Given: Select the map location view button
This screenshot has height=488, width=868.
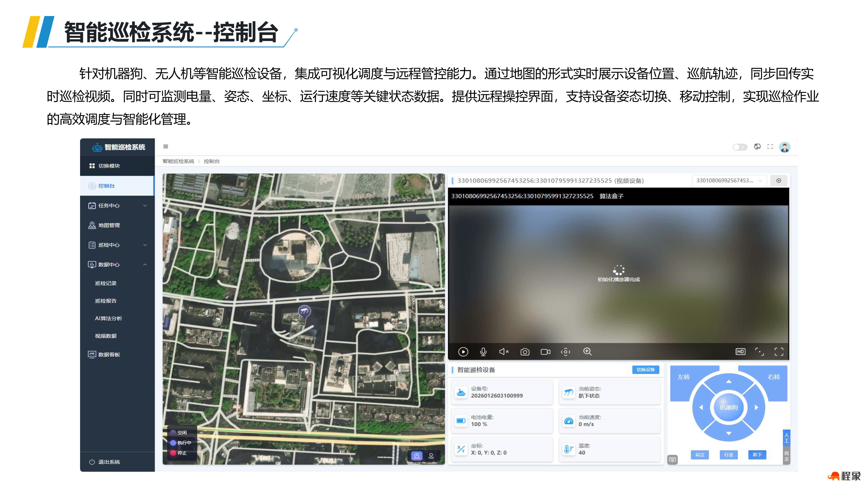Looking at the screenshot, I should click(x=417, y=456).
